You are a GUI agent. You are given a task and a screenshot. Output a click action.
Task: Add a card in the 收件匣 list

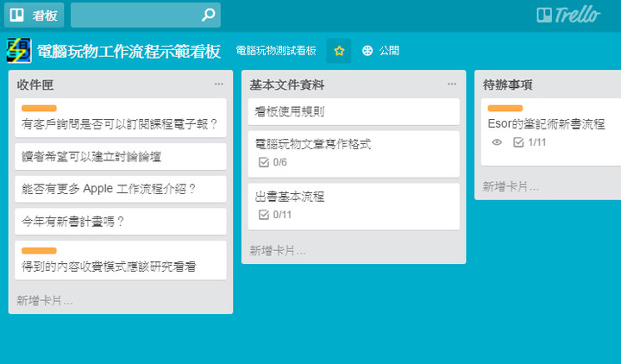44,301
